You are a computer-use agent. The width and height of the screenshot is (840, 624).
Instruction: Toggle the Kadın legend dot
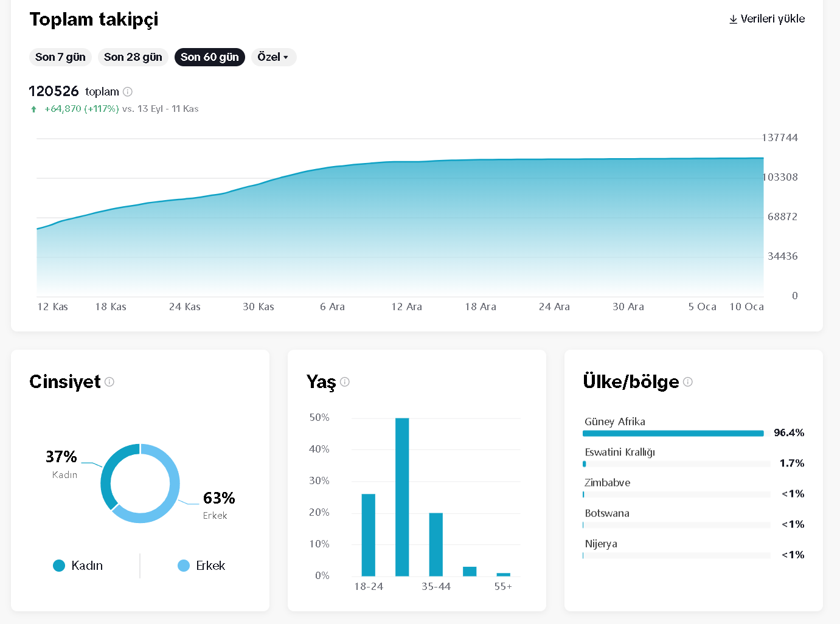tap(59, 566)
